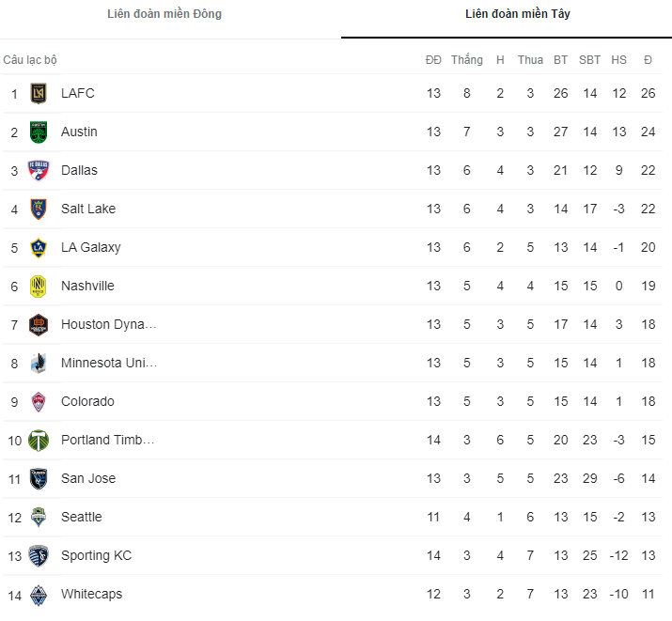Click the Seattle Sounders logo

[39, 518]
